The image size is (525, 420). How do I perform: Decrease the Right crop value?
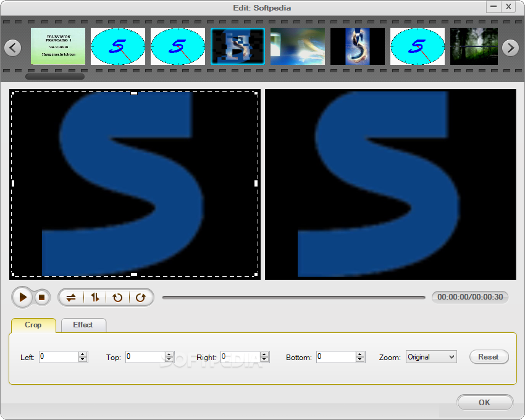click(264, 359)
